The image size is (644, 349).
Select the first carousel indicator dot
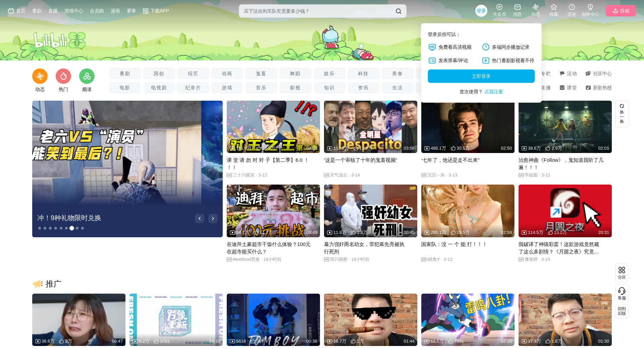pos(40,228)
